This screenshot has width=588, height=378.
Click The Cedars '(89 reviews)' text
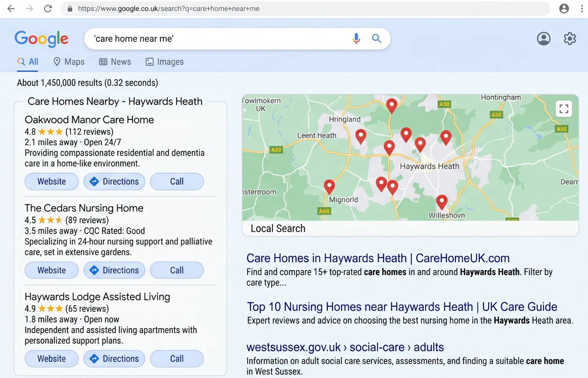coord(87,220)
